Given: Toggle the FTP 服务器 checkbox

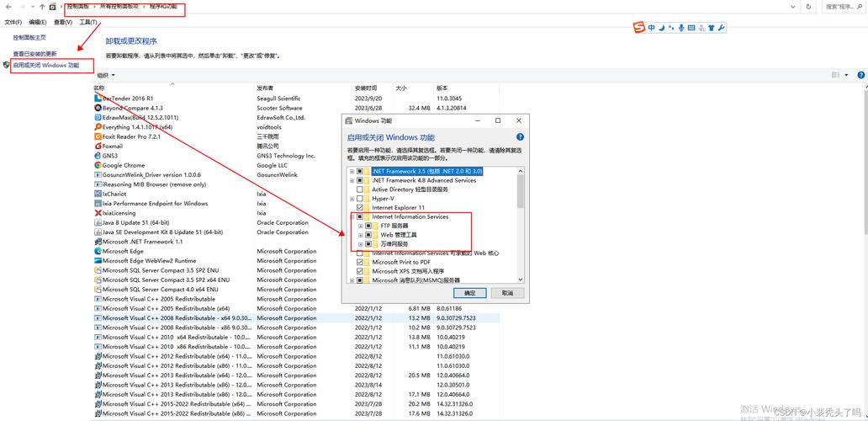Looking at the screenshot, I should coord(368,226).
